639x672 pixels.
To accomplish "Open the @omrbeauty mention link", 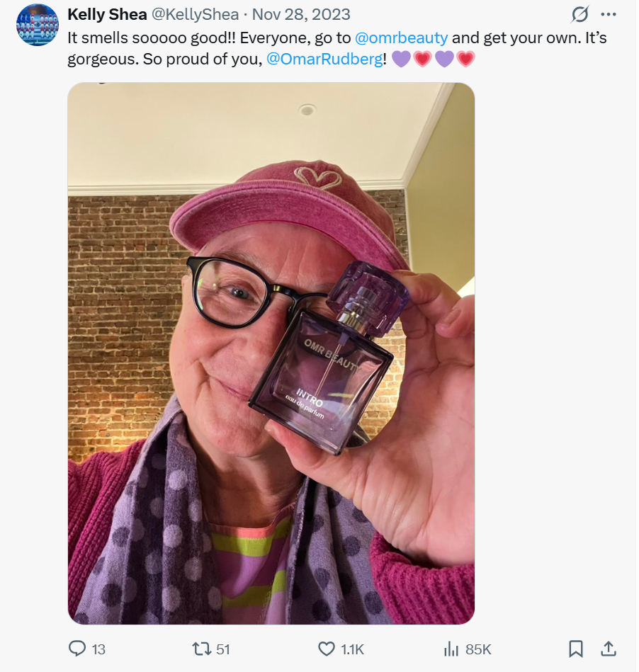I will 402,38.
